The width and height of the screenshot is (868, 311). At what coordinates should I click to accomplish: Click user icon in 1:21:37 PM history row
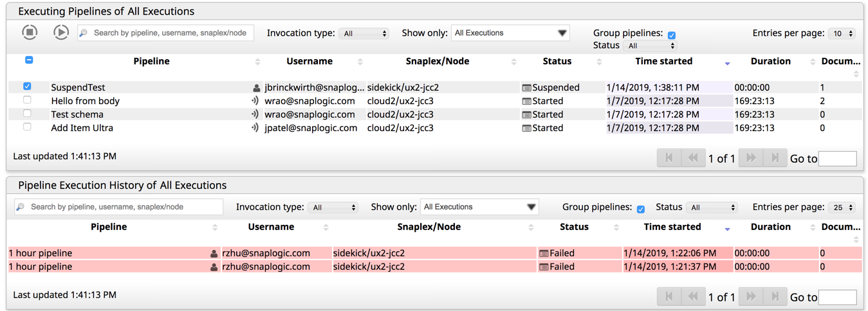(x=214, y=267)
